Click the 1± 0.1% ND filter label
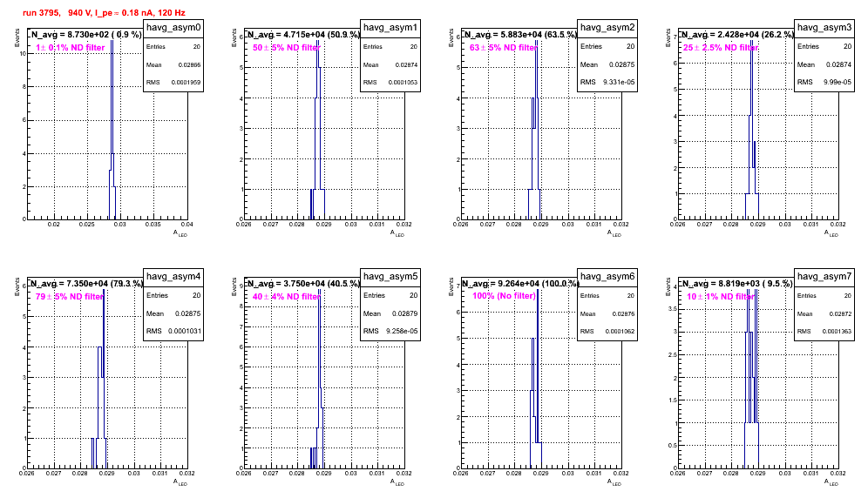 tap(71, 48)
